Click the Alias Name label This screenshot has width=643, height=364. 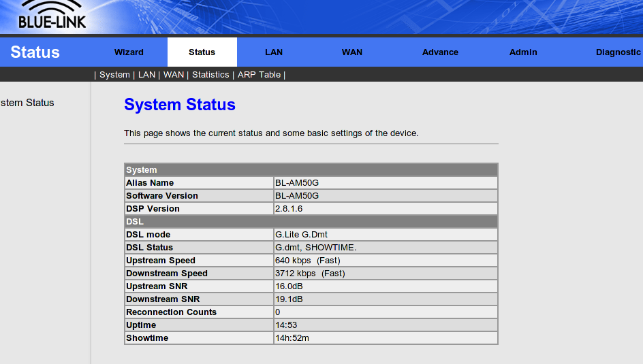[x=150, y=182]
